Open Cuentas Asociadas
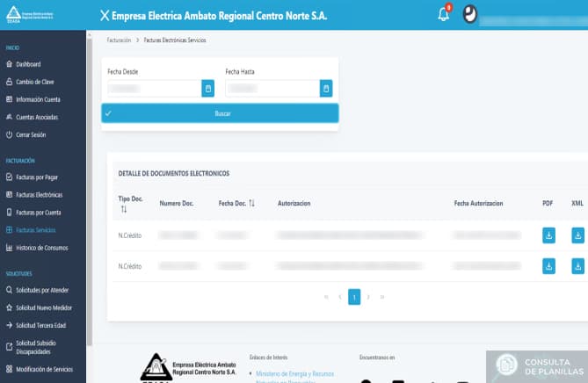588x383 pixels. point(32,117)
